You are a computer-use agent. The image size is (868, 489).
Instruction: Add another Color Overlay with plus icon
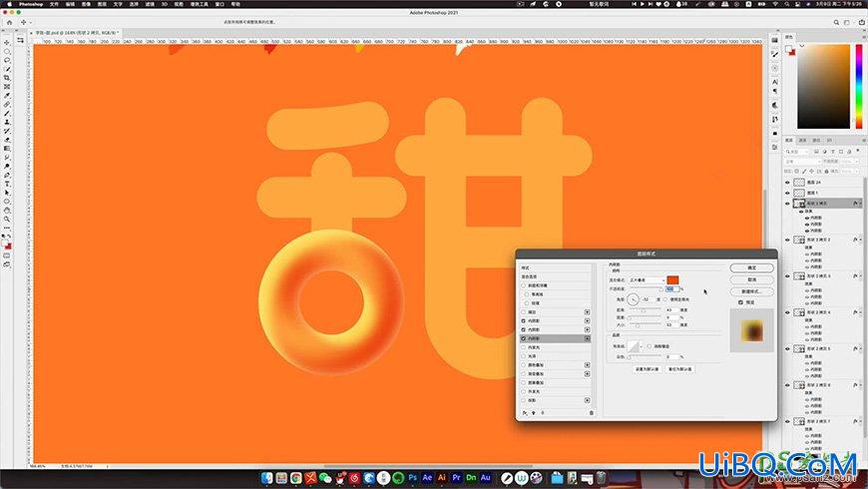coord(587,365)
